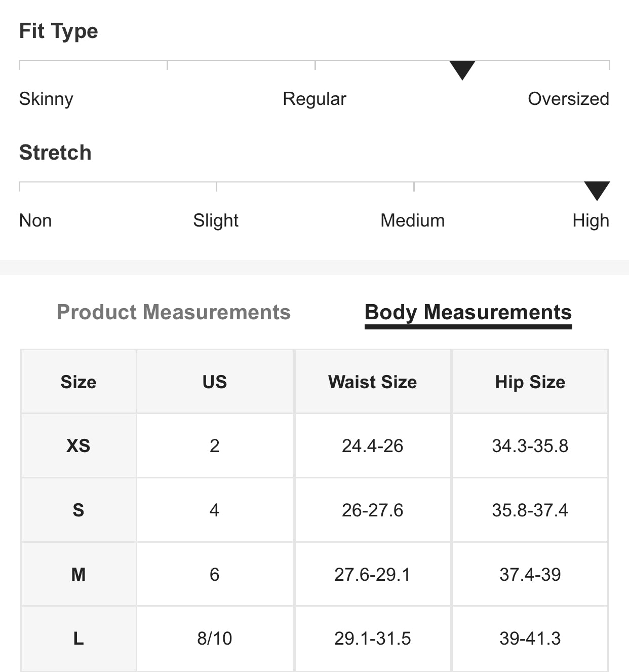Click the Skinny fit label
Image resolution: width=629 pixels, height=672 pixels.
[x=46, y=99]
